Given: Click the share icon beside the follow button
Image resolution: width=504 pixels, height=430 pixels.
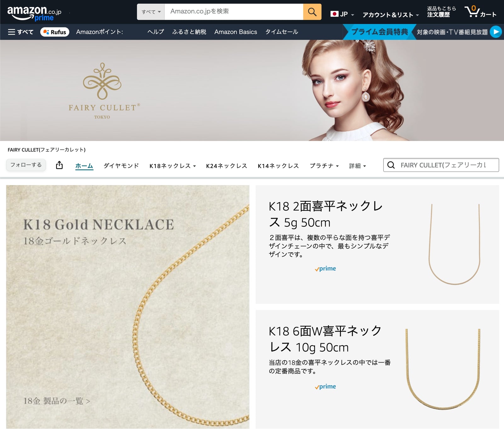Looking at the screenshot, I should [x=59, y=165].
